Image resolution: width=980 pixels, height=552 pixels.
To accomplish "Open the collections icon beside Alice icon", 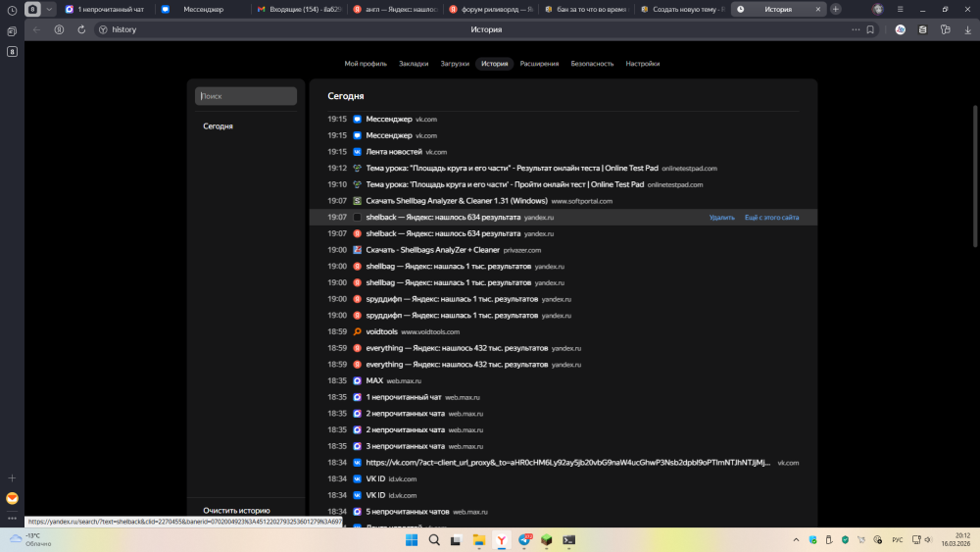I will (x=922, y=29).
